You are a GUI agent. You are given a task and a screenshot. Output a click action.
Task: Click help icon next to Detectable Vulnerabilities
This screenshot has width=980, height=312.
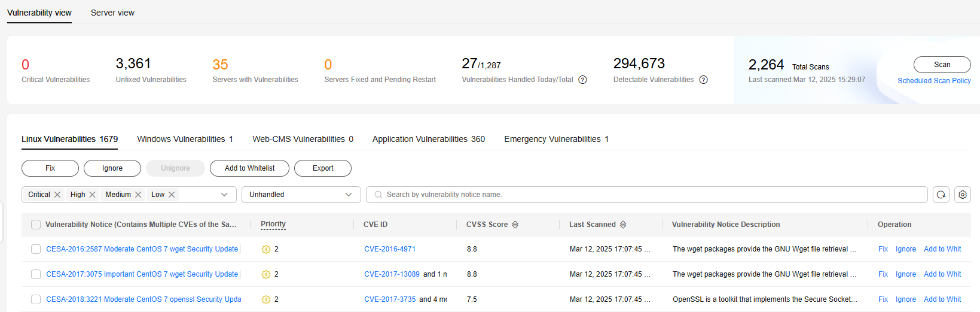[704, 80]
